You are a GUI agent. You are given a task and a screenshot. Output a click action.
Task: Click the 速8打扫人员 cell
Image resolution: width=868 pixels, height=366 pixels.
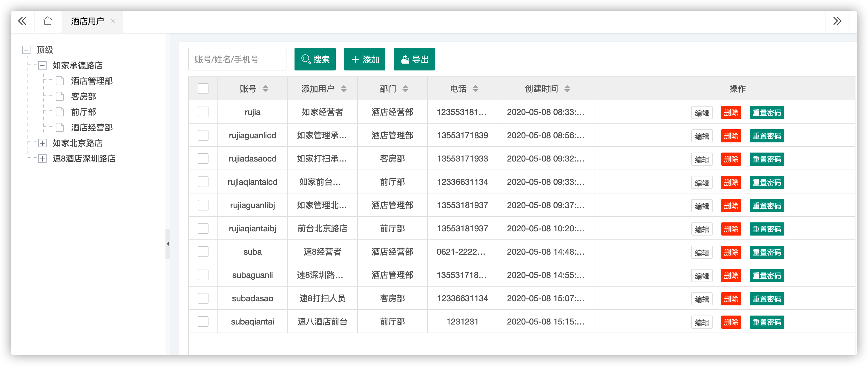click(x=323, y=298)
